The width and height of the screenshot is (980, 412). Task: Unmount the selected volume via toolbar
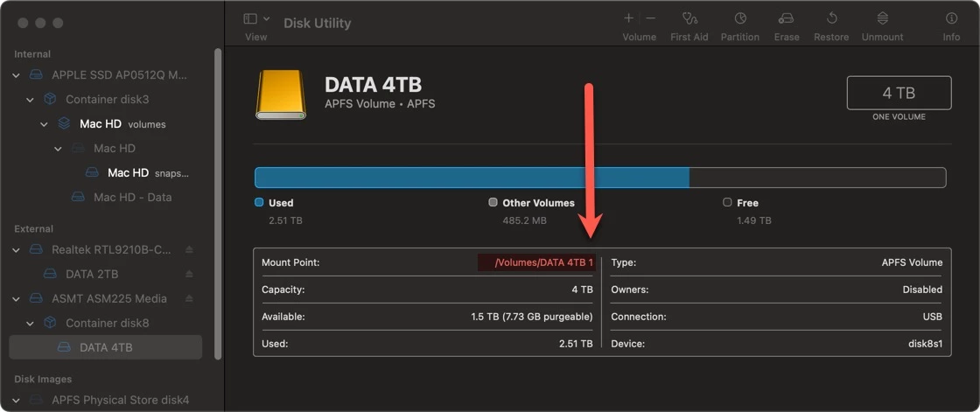(x=883, y=18)
